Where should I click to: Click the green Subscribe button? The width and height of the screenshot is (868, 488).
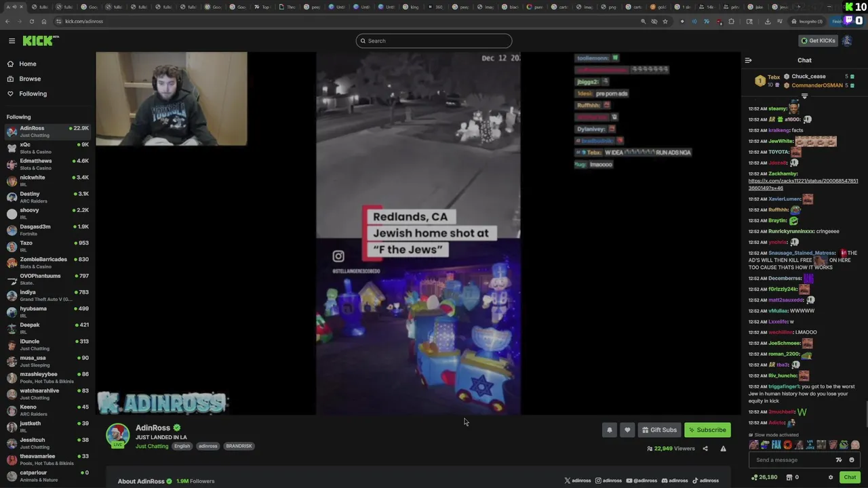707,430
